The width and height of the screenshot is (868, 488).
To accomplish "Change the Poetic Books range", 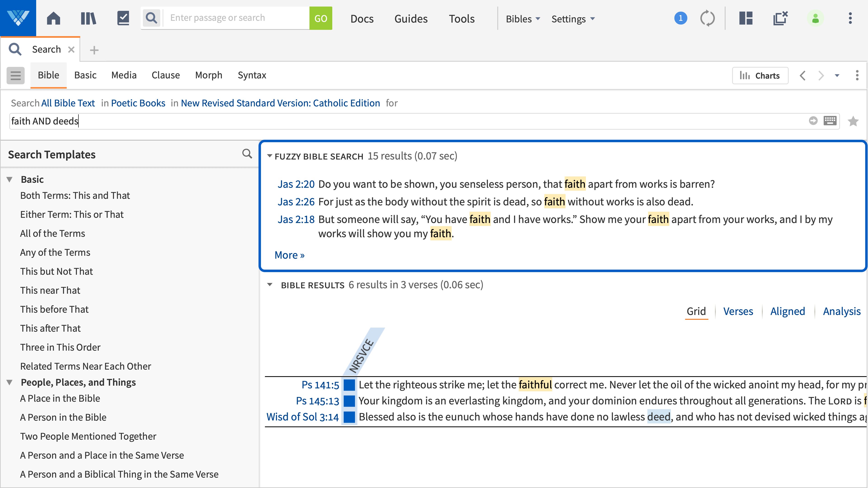I will 138,103.
